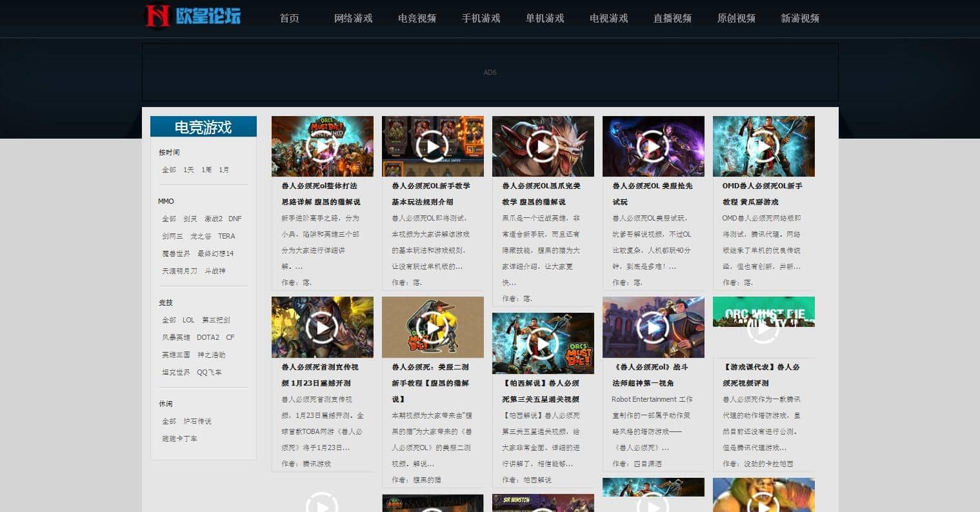The image size is (980, 512).
Task: Open the 电竞视频 menu item
Action: point(417,18)
